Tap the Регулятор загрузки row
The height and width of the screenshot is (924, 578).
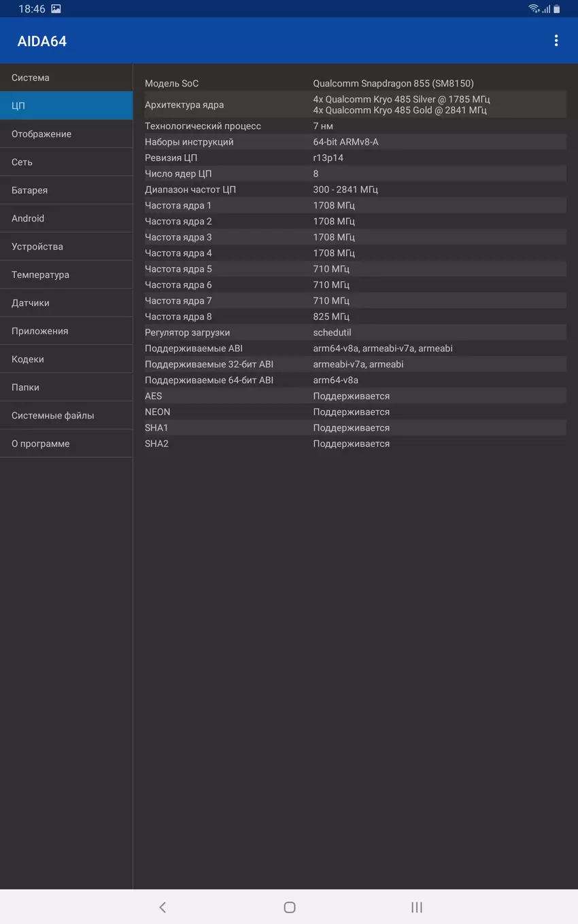click(x=355, y=333)
